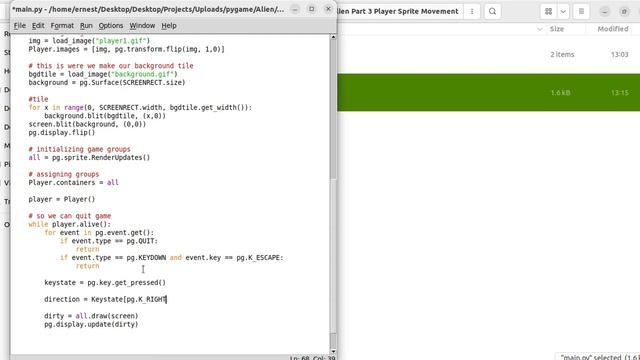This screenshot has height=360, width=640.
Task: Click the comment '# so we can quit game'
Action: (x=70, y=216)
